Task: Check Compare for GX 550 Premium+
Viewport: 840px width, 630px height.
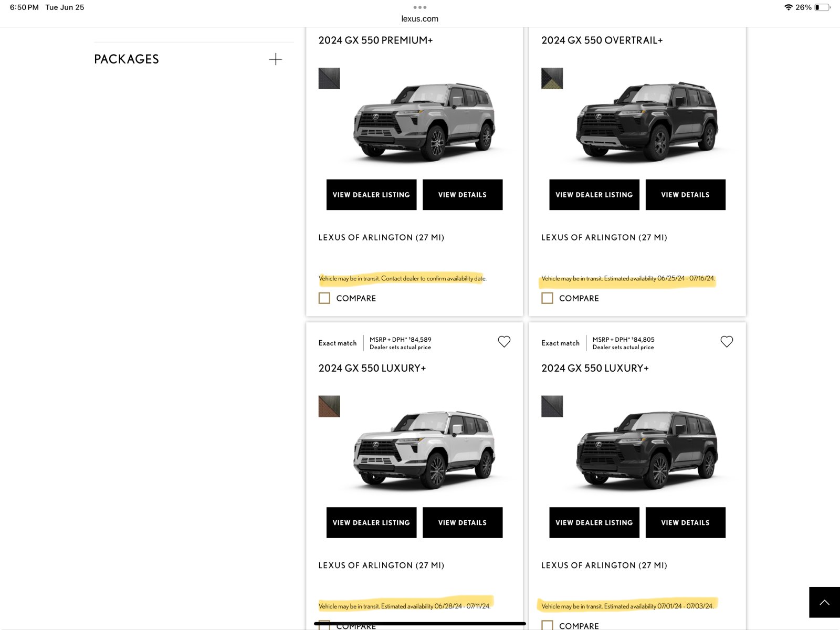Action: pos(324,298)
